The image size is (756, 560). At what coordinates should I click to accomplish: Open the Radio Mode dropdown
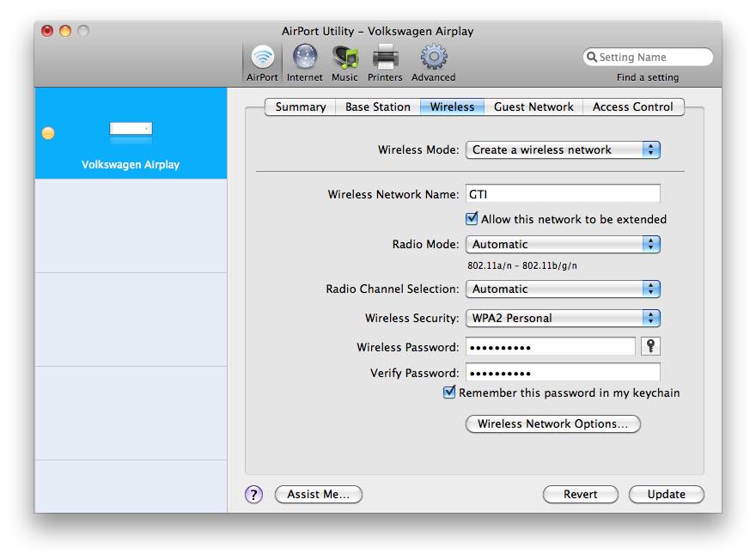(563, 244)
